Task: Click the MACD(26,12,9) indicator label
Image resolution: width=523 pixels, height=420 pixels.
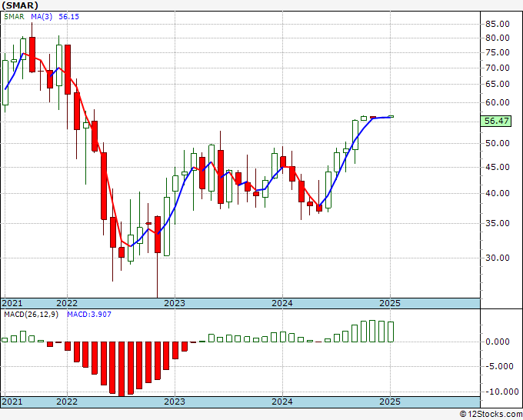Action: pyautogui.click(x=31, y=315)
